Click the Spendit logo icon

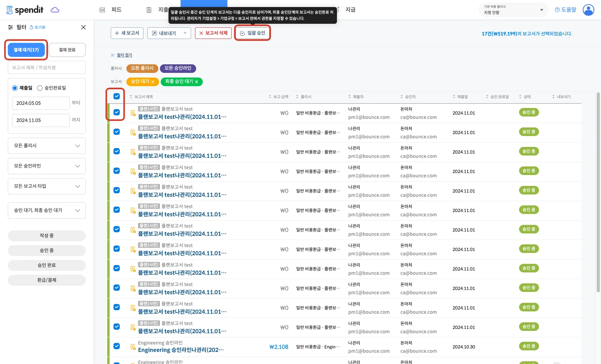[x=10, y=10]
